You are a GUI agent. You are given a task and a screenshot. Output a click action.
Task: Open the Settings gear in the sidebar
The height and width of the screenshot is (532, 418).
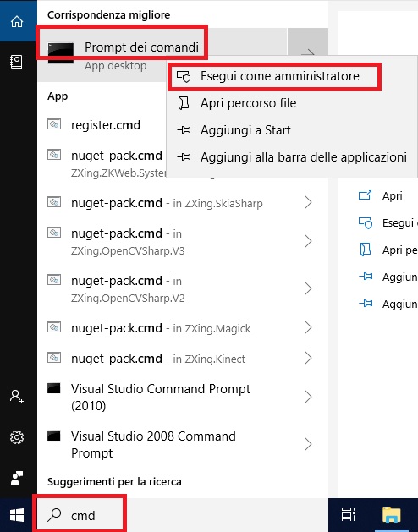click(17, 437)
